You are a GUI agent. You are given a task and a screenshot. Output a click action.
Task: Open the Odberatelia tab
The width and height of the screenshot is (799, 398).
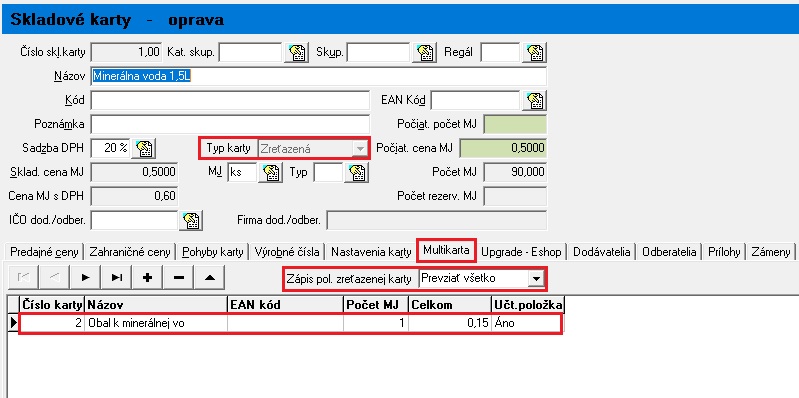(669, 252)
